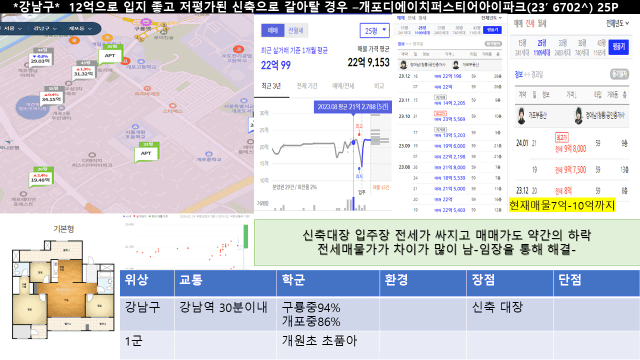Screen dimensions: 640x360
Task: Click the 22억 9,153 listing average price
Action: click(368, 62)
